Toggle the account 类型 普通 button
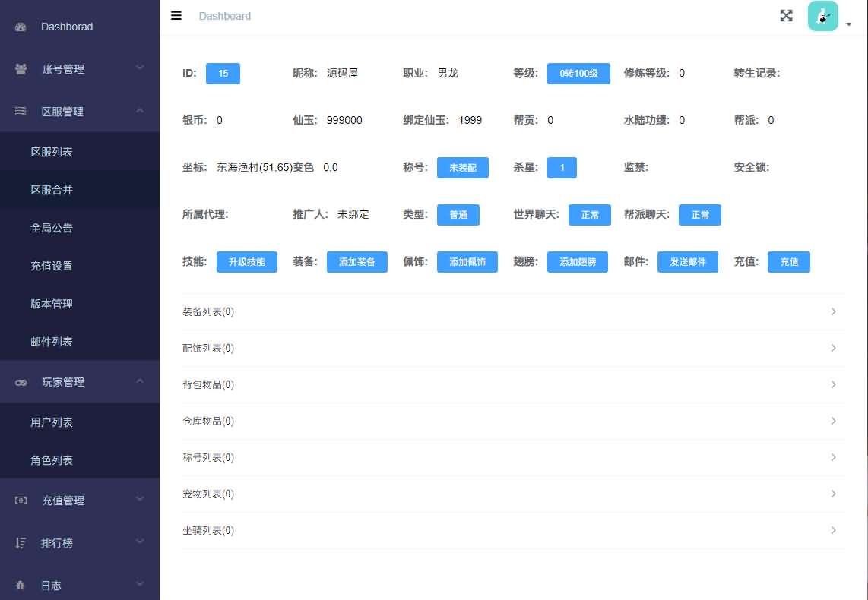 point(458,215)
